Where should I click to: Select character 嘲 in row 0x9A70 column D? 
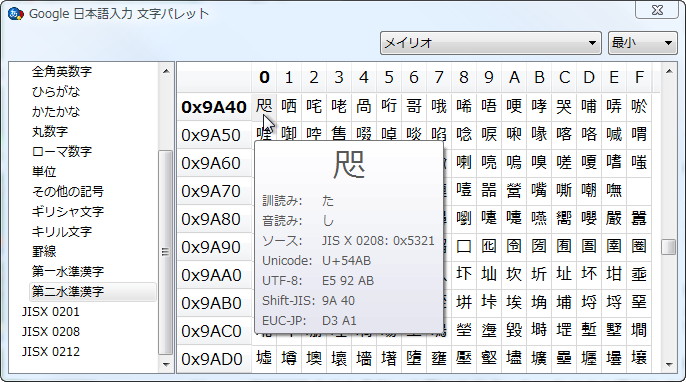pyautogui.click(x=589, y=190)
